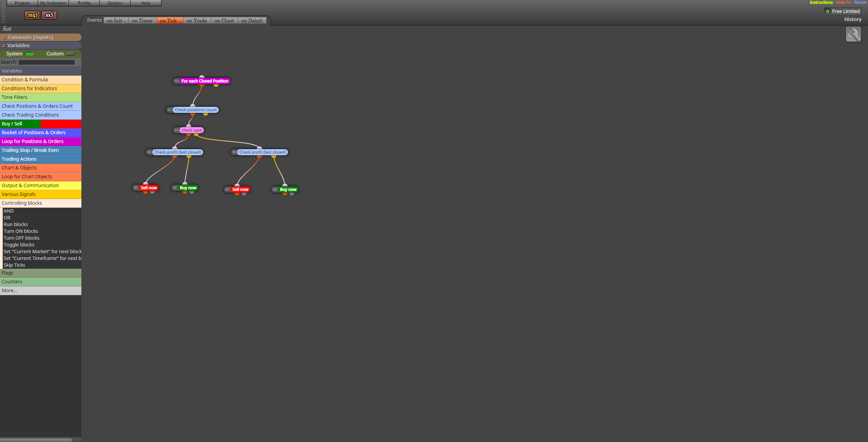Open the Projects menu
Screen dimensions: 868x442
22,3
